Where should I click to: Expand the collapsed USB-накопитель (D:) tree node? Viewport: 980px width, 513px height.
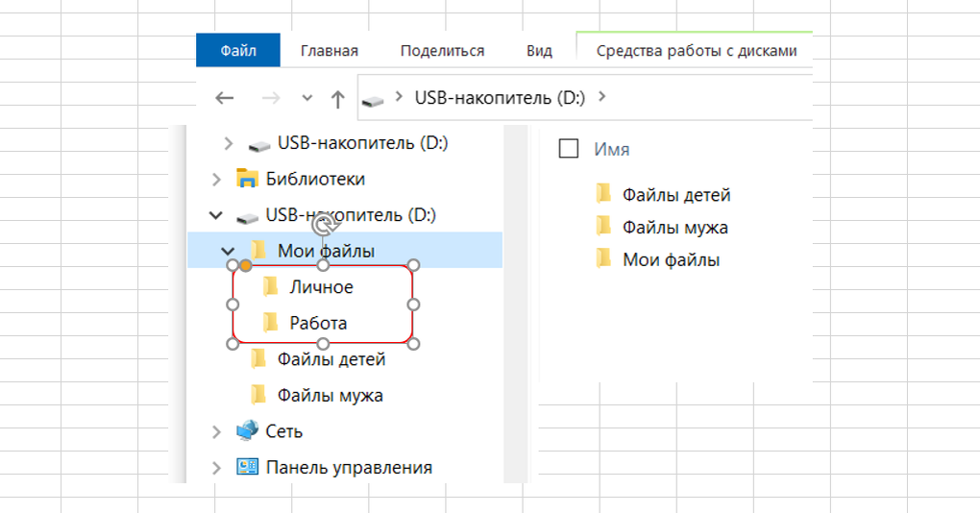[228, 144]
